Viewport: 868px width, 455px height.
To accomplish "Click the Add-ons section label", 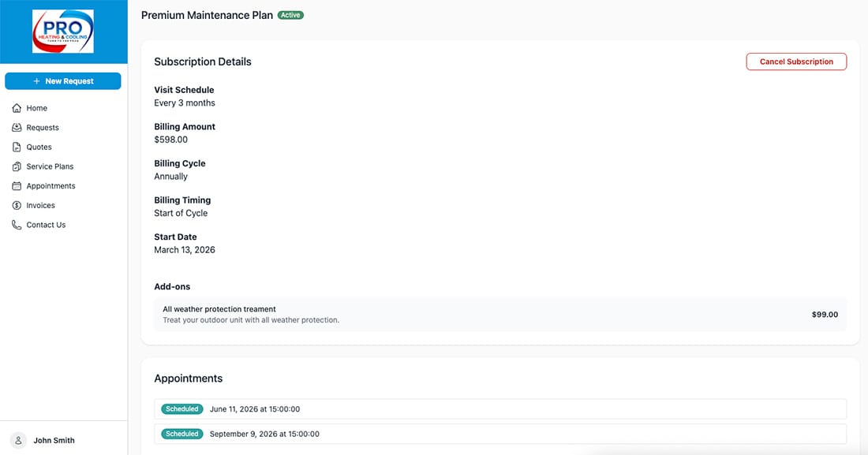I will 172,287.
